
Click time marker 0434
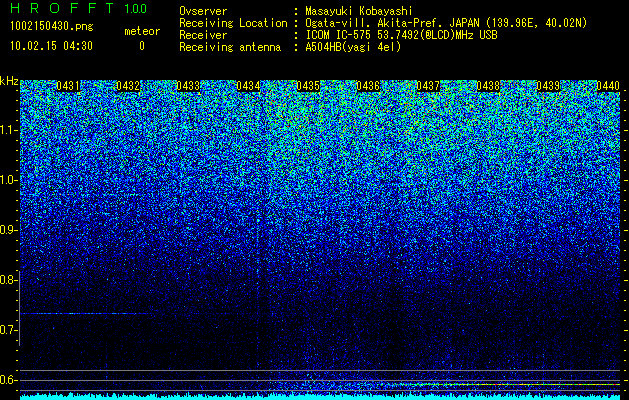[248, 86]
